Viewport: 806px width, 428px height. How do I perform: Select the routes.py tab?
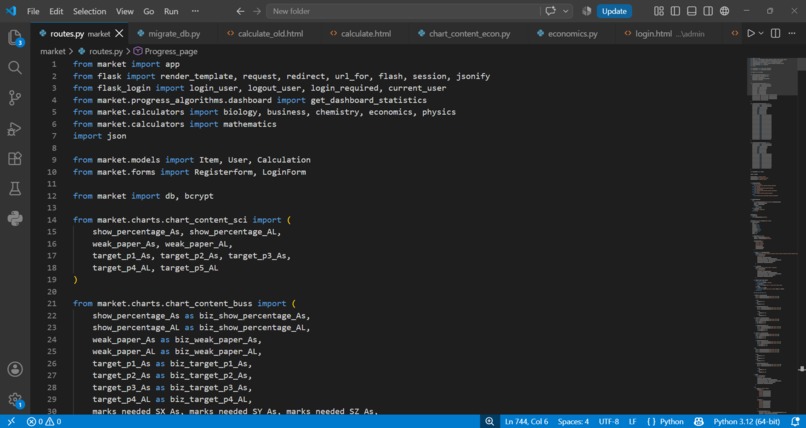coord(79,33)
